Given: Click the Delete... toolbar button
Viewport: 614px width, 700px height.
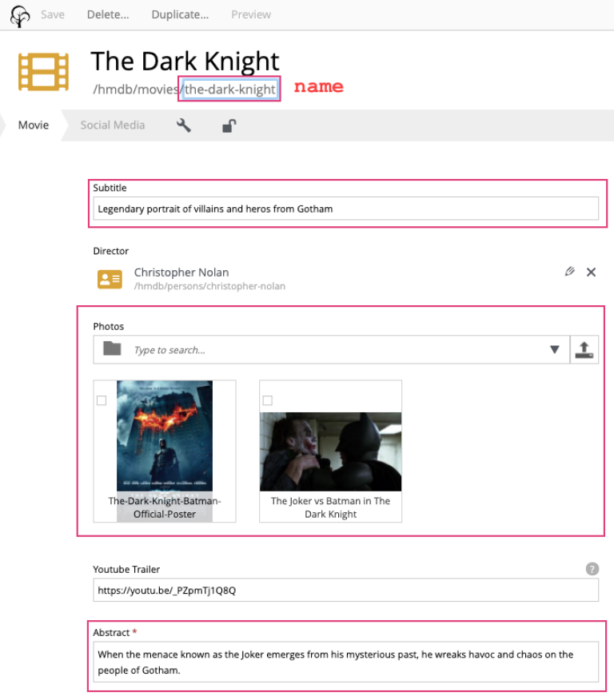Looking at the screenshot, I should point(108,14).
